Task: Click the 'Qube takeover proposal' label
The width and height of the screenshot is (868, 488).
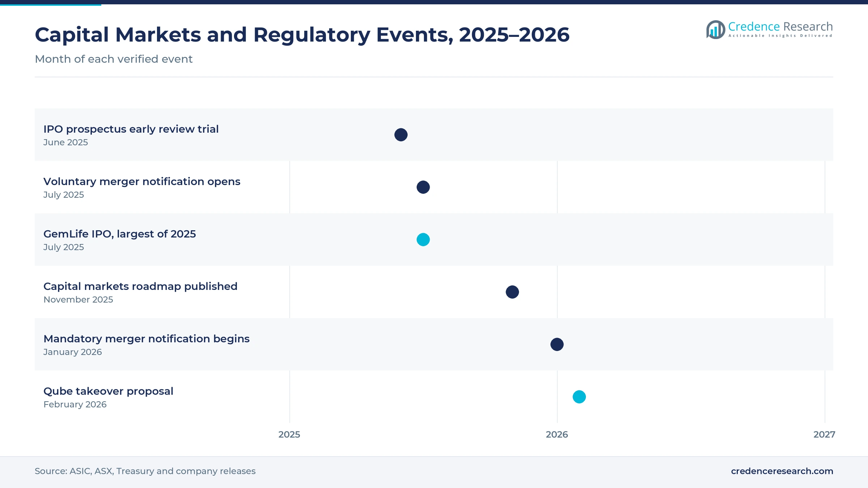Action: pyautogui.click(x=108, y=391)
